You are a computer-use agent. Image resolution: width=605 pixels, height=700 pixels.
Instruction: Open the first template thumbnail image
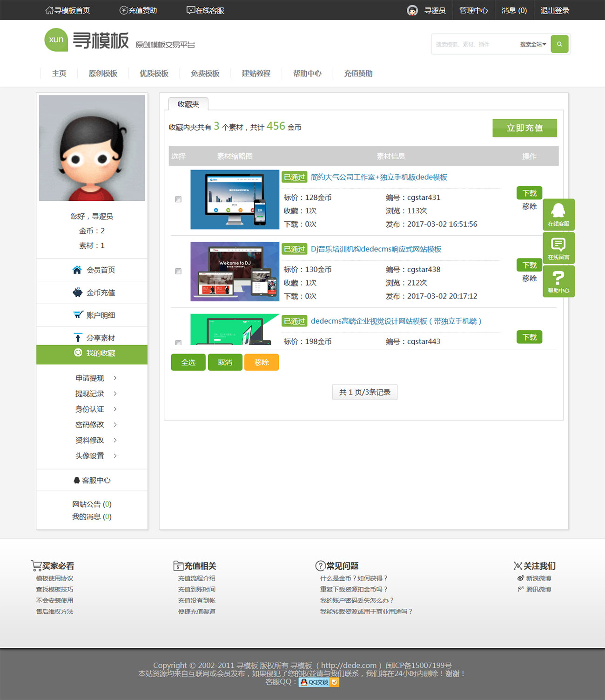(235, 199)
